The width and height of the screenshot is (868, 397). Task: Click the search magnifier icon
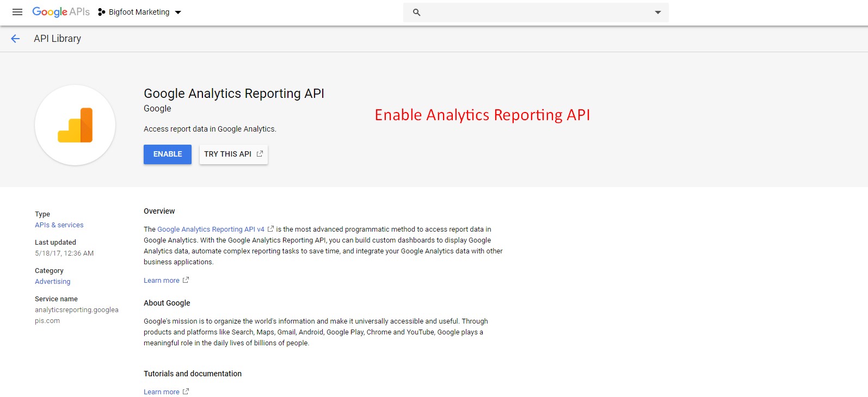pyautogui.click(x=417, y=13)
